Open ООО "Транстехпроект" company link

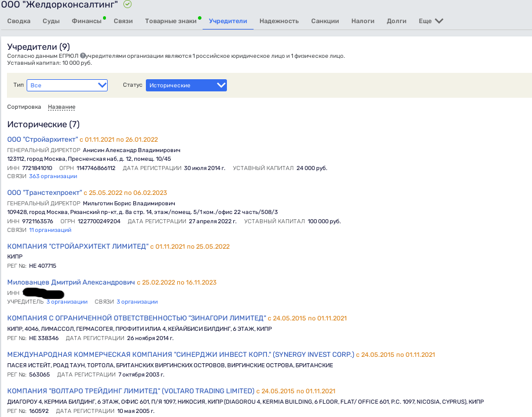point(44,193)
